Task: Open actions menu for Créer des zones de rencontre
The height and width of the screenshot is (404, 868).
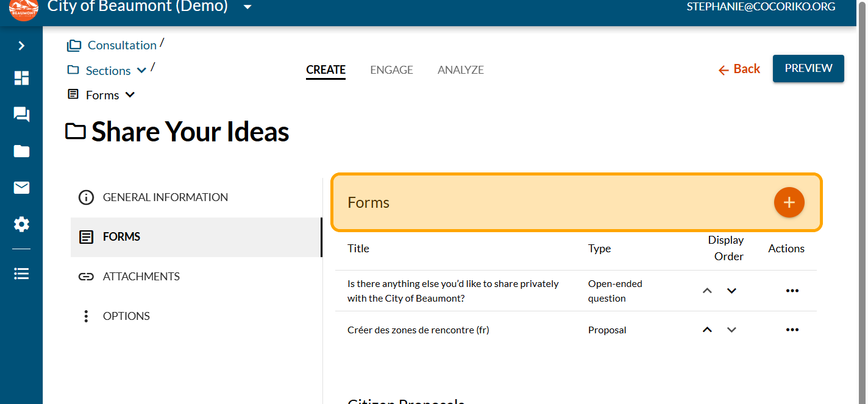Action: click(792, 330)
